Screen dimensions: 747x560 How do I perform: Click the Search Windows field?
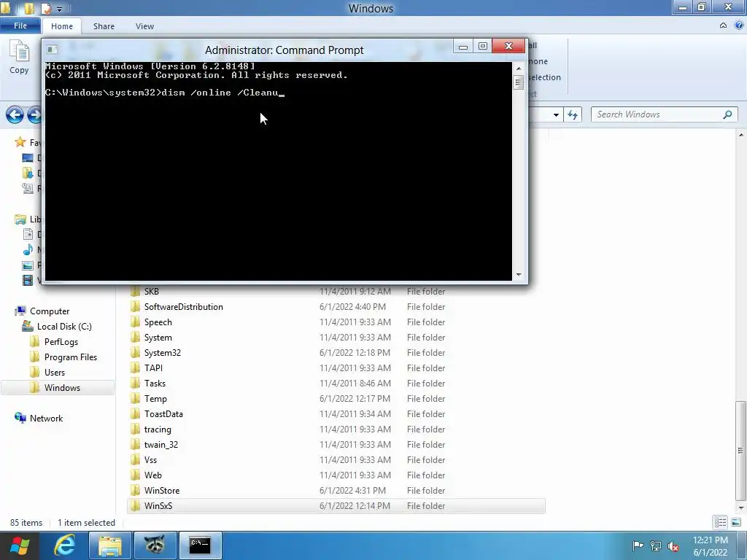click(x=664, y=114)
